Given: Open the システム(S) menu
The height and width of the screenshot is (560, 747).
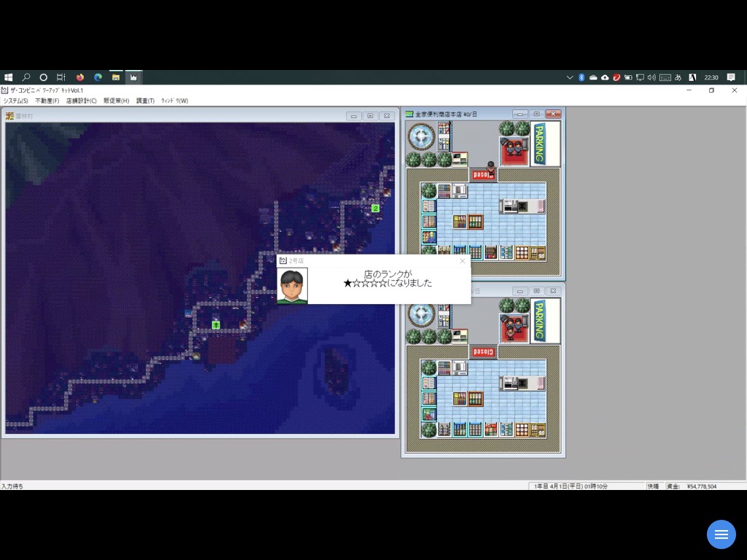Looking at the screenshot, I should click(x=15, y=101).
